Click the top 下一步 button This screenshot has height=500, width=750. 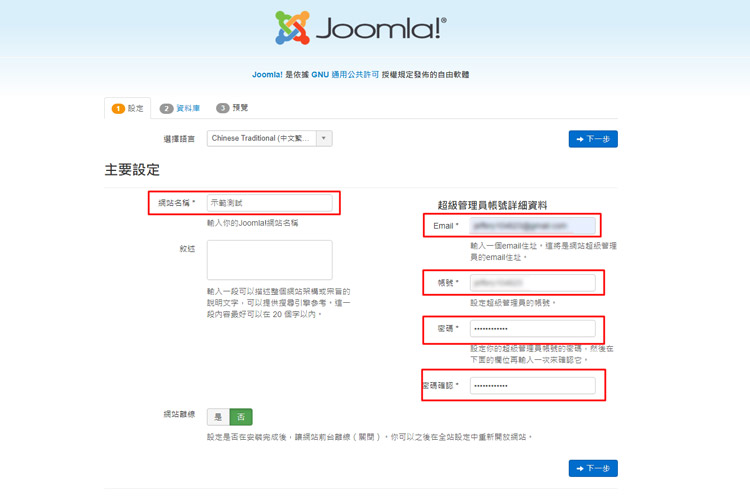tap(593, 139)
